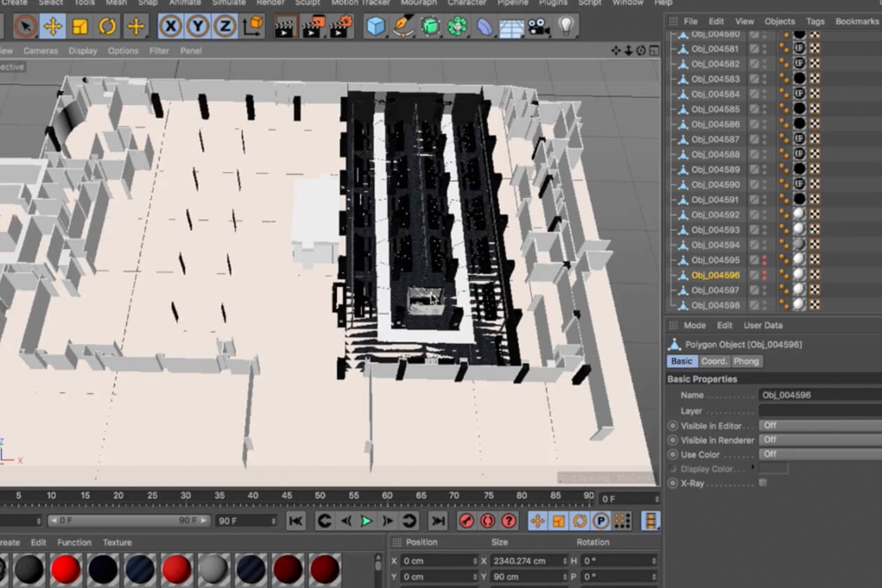The height and width of the screenshot is (588, 882).
Task: Toggle the coordinate system icon
Action: coord(252,26)
